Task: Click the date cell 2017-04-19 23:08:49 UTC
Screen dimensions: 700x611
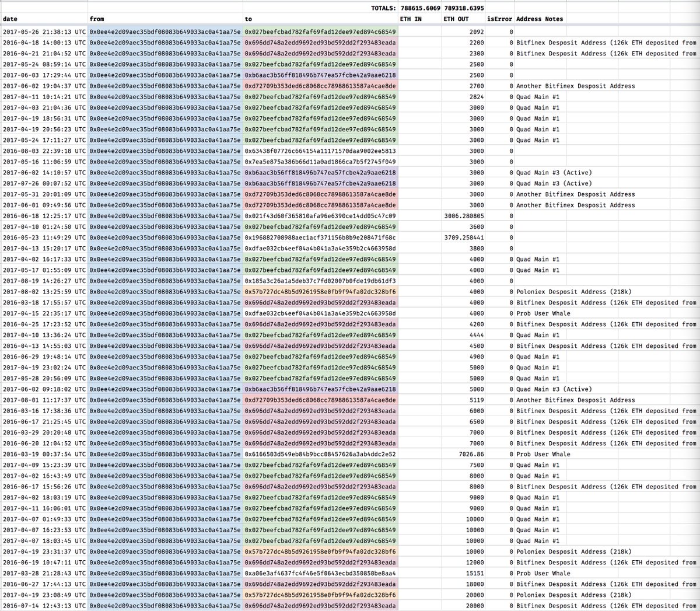Action: (44, 595)
